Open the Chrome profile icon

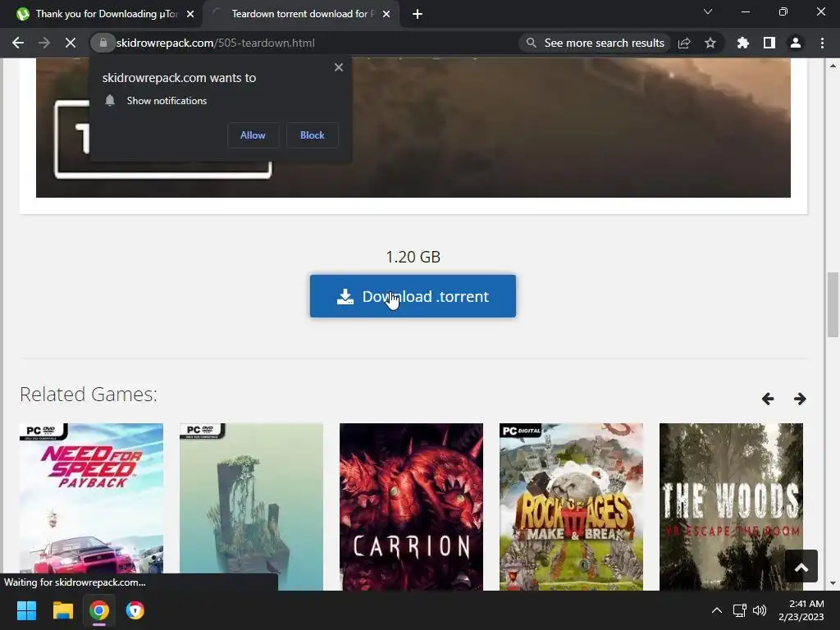pos(796,43)
